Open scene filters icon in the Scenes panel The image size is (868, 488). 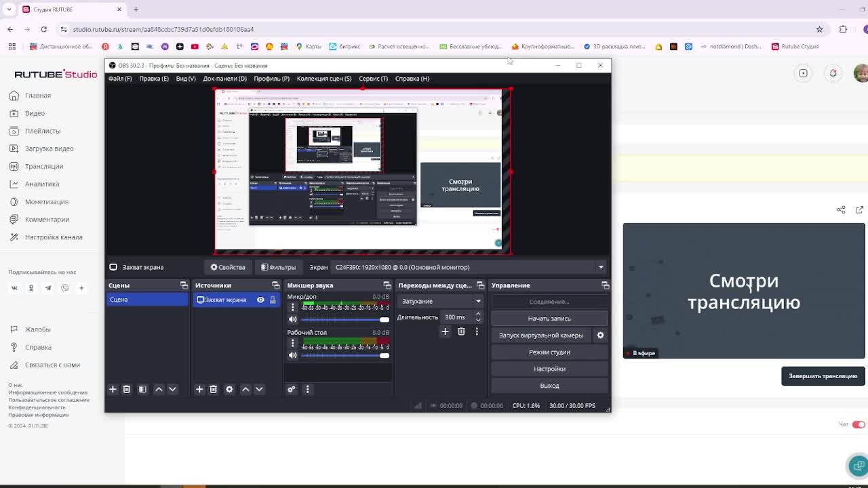click(x=142, y=389)
